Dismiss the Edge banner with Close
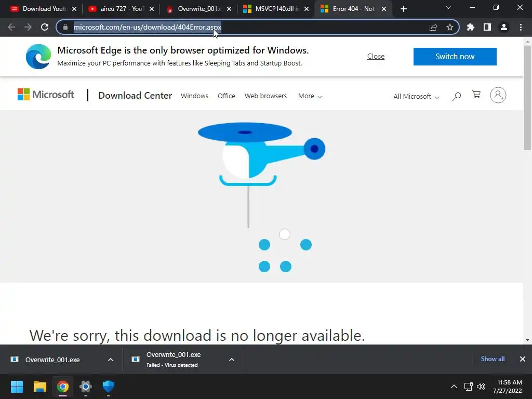Screen dimensions: 532x399 [x=376, y=56]
